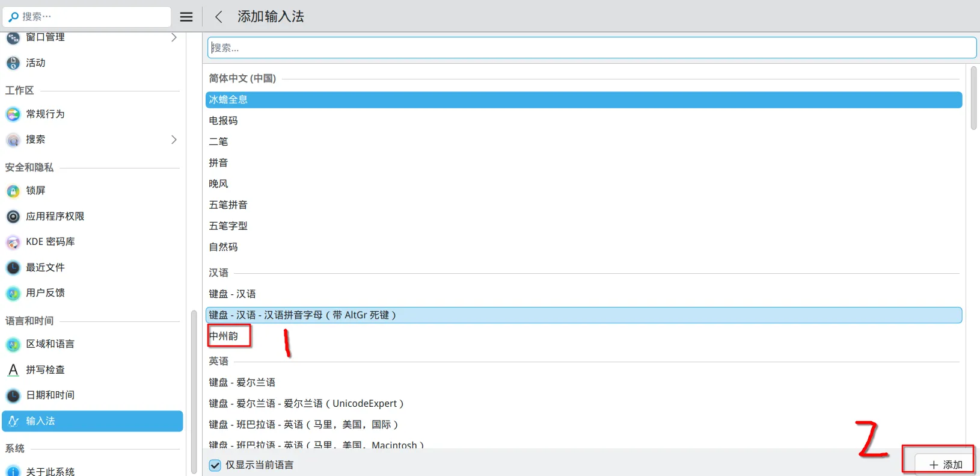Open the Date and Time (日期和时间) icon
This screenshot has width=980, height=476.
(13, 395)
